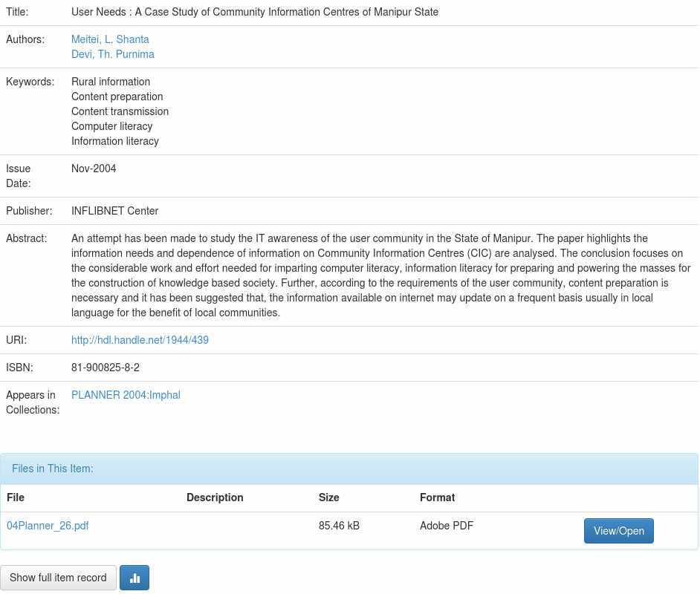Open author link Meitei, L. Shanta
700x594 pixels.
(x=110, y=39)
